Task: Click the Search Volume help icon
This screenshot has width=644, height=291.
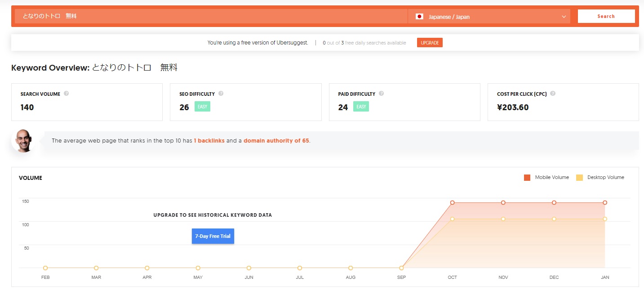Action: [x=67, y=94]
